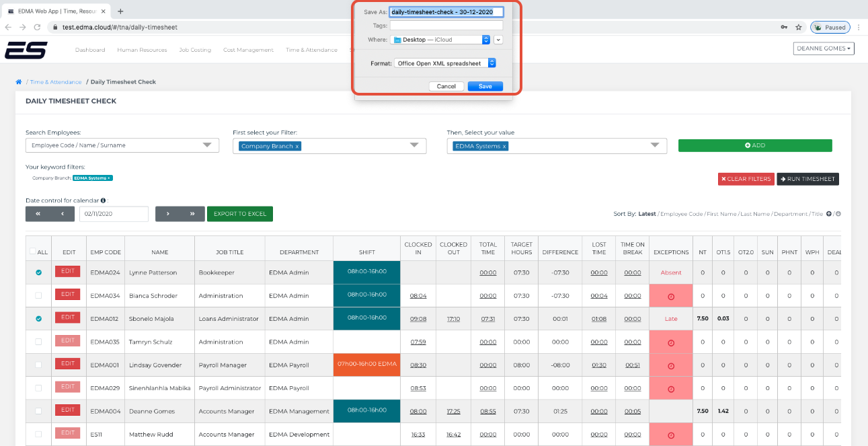The image size is (868, 446).
Task: Click the browser back arrow
Action: coord(8,28)
